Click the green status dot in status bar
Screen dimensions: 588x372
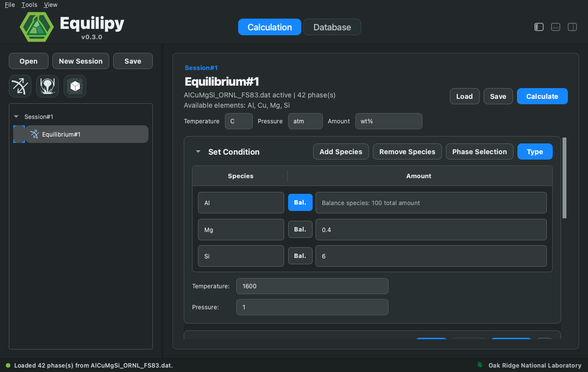coord(8,366)
